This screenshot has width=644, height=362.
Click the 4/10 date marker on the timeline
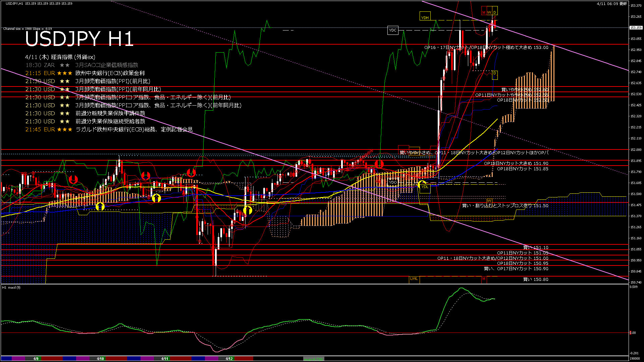tap(100, 359)
